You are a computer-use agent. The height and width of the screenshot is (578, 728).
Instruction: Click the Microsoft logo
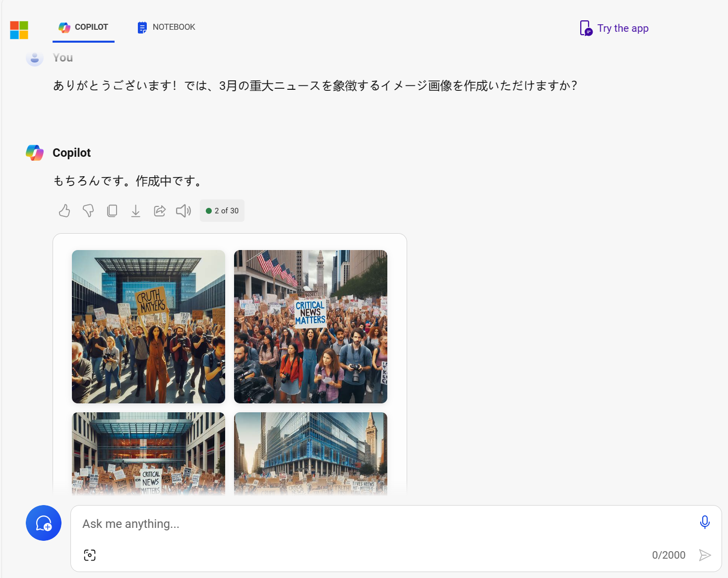tap(19, 30)
